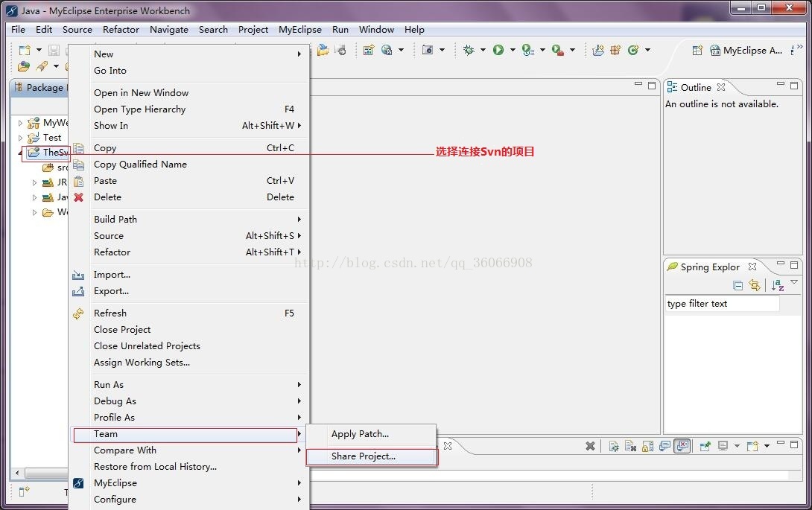812x510 pixels.
Task: Click the new class wizard icon
Action: pyautogui.click(x=369, y=50)
